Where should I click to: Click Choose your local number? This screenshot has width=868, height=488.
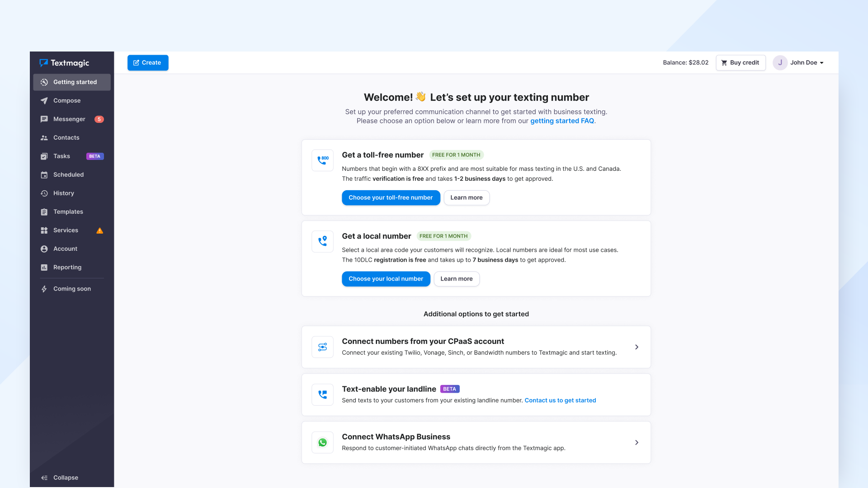(386, 279)
